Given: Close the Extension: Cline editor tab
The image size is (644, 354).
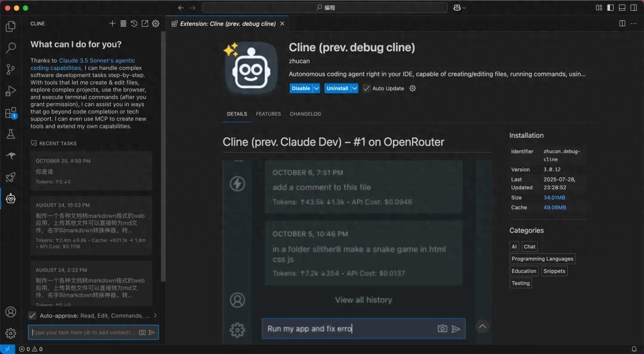Looking at the screenshot, I should pyautogui.click(x=282, y=23).
